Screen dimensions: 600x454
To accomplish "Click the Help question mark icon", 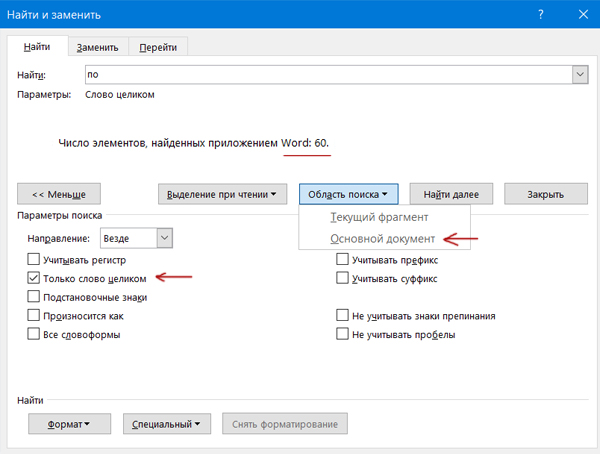I will pyautogui.click(x=539, y=15).
